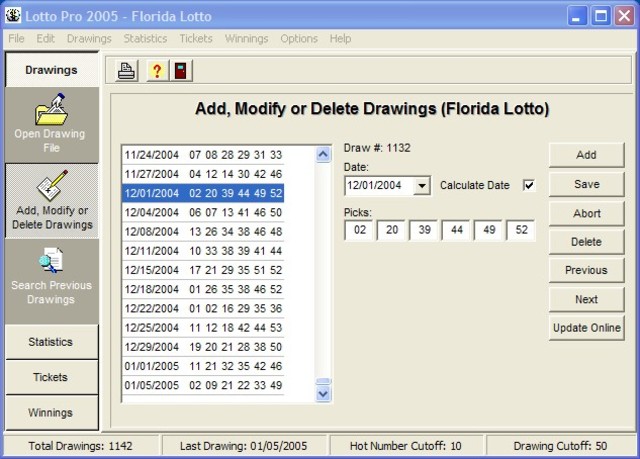Select the 12/11/2004 drawing row
Viewport: 640px width, 459px height.
[203, 251]
